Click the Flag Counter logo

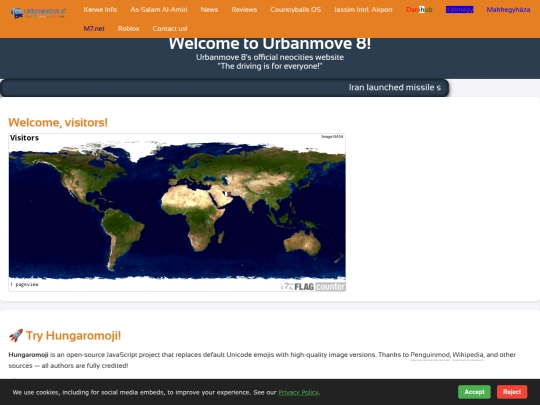(x=313, y=286)
